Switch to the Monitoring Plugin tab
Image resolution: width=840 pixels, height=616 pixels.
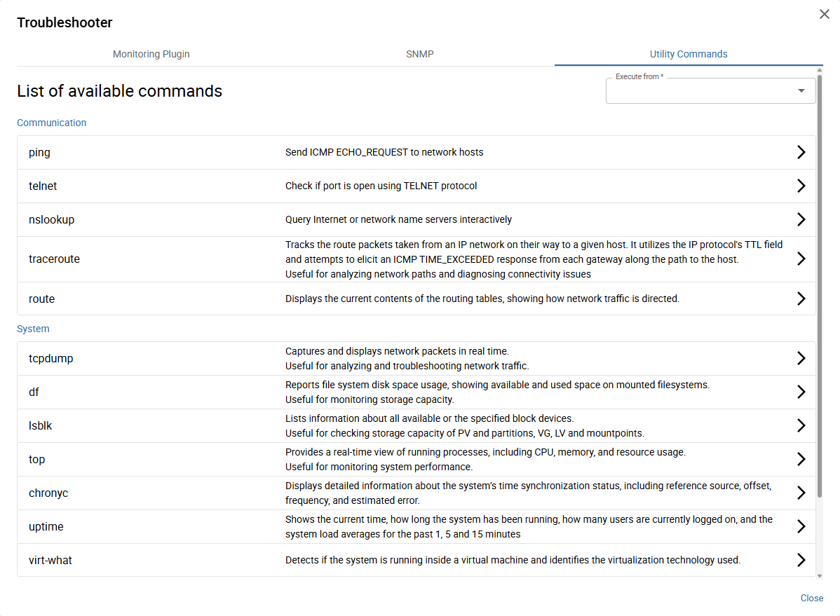click(x=151, y=54)
